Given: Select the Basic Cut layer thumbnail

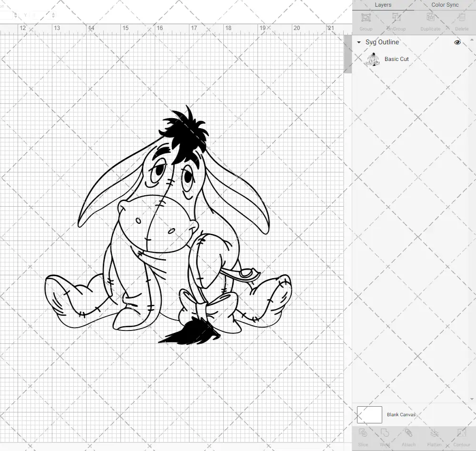Looking at the screenshot, I should click(x=372, y=59).
